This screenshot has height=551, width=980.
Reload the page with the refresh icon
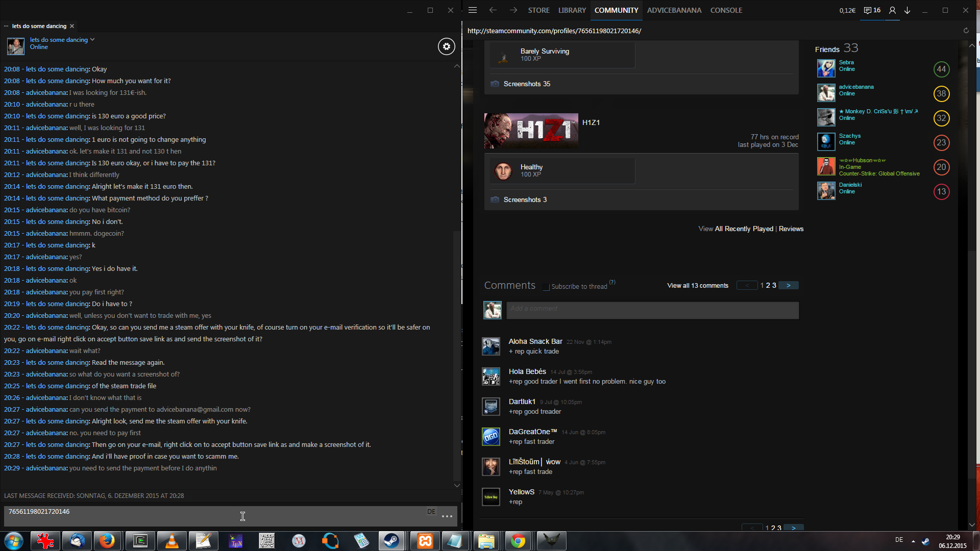(x=966, y=31)
